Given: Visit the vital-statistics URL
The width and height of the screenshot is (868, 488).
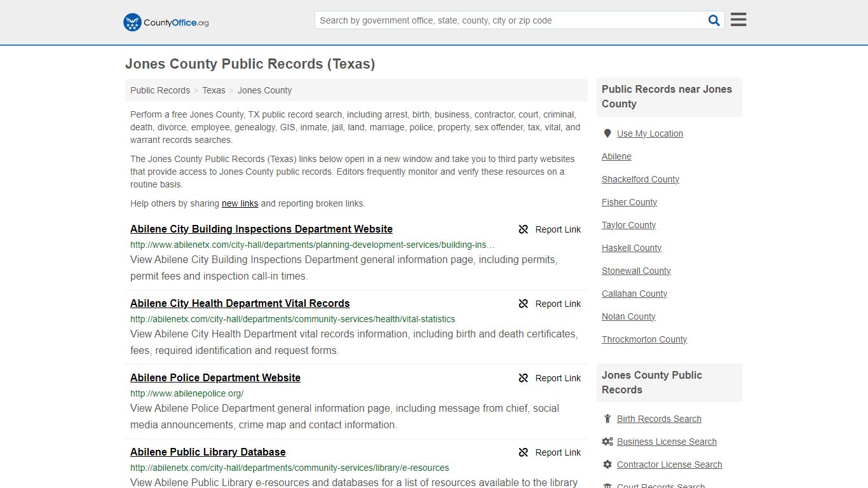Looking at the screenshot, I should [x=292, y=319].
